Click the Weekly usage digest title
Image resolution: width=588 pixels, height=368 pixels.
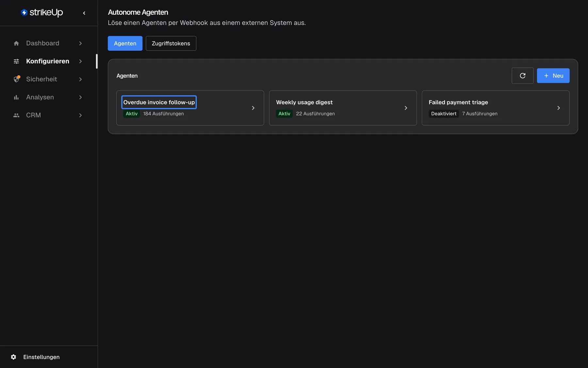point(304,102)
